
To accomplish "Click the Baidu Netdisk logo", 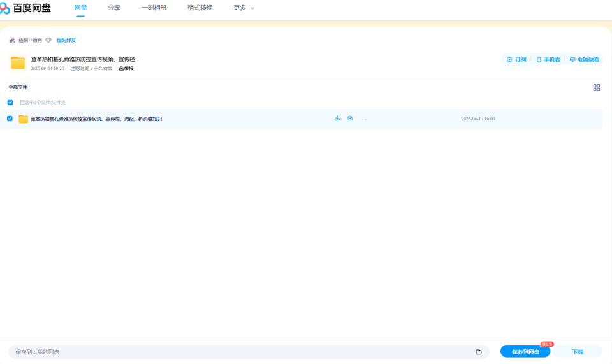I will point(25,8).
